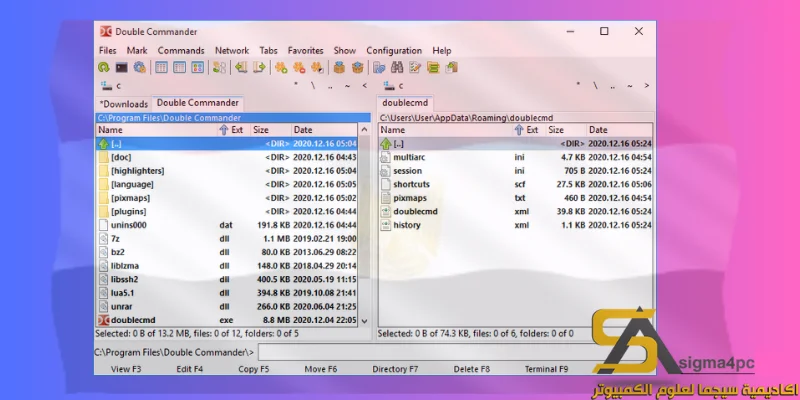Image resolution: width=800 pixels, height=400 pixels.
Task: Click the Copy names to clipboard icon
Action: pyautogui.click(x=452, y=67)
